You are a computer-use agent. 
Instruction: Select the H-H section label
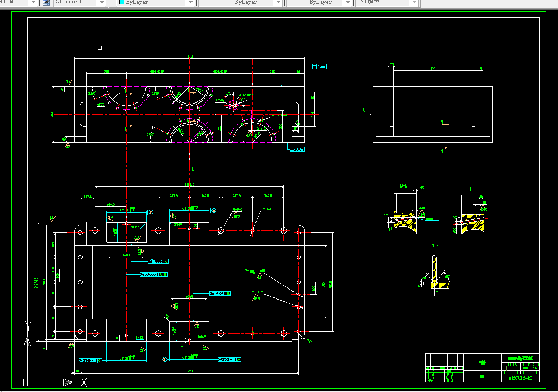point(473,189)
